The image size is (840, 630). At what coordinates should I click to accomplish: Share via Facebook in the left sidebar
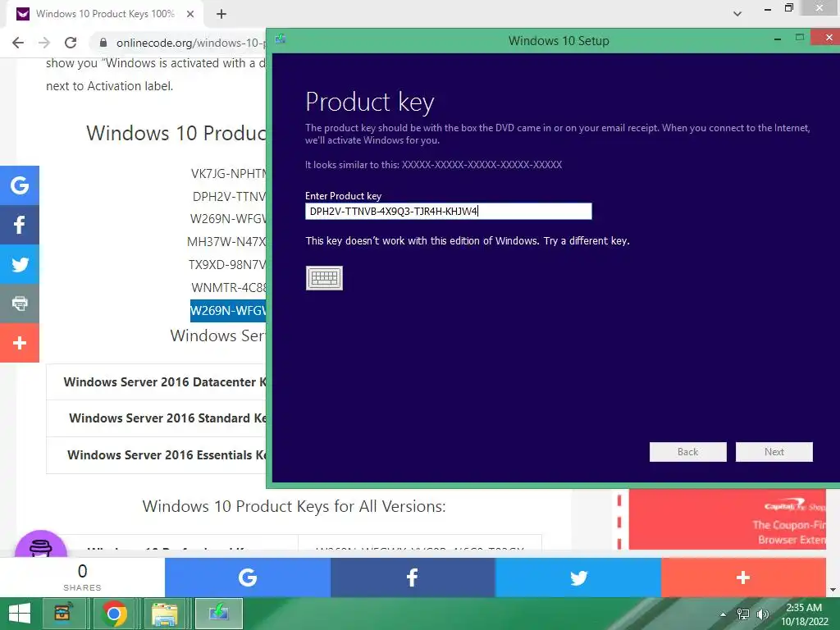coord(20,225)
